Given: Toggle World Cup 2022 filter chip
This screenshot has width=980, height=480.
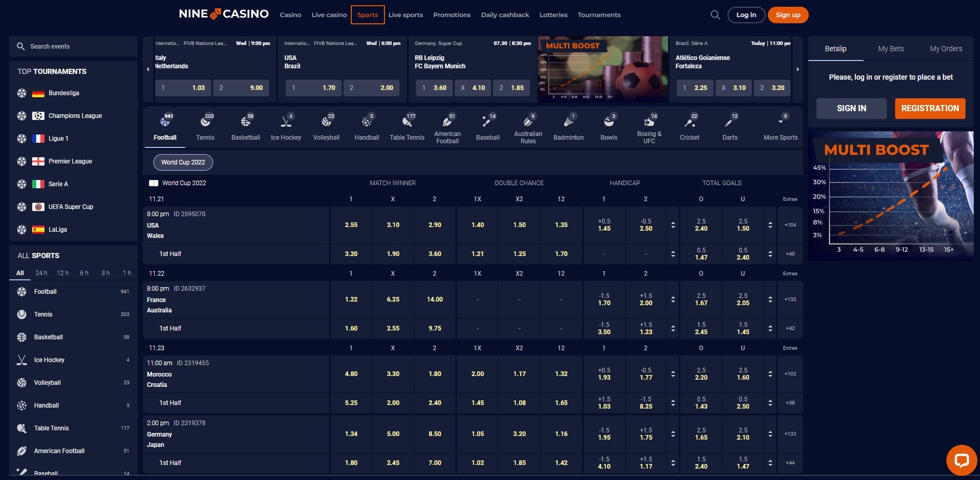Looking at the screenshot, I should [183, 162].
